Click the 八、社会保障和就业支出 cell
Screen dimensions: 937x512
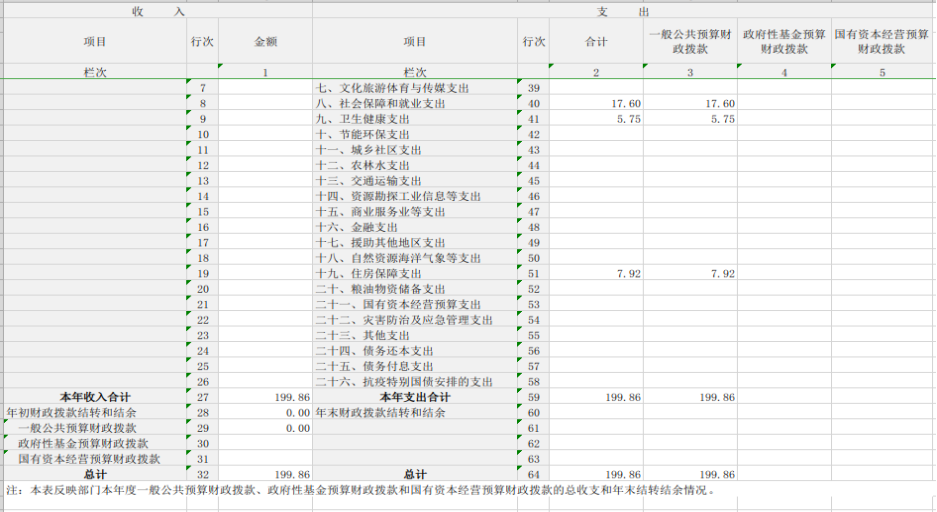(414, 104)
